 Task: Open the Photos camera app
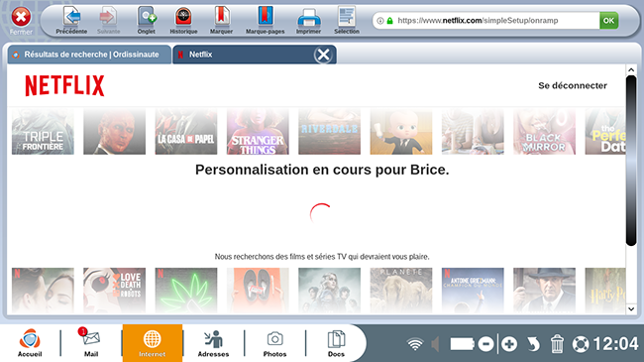coord(274,343)
